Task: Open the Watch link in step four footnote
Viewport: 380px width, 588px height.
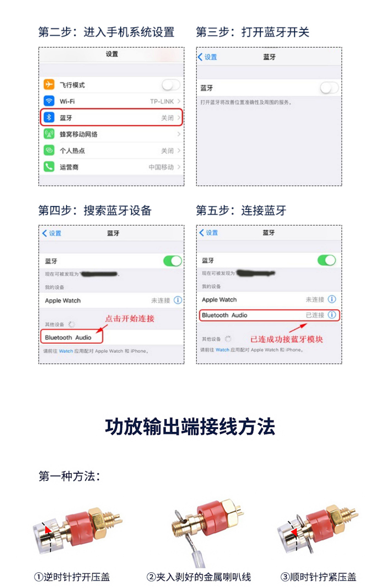Action: [66, 351]
